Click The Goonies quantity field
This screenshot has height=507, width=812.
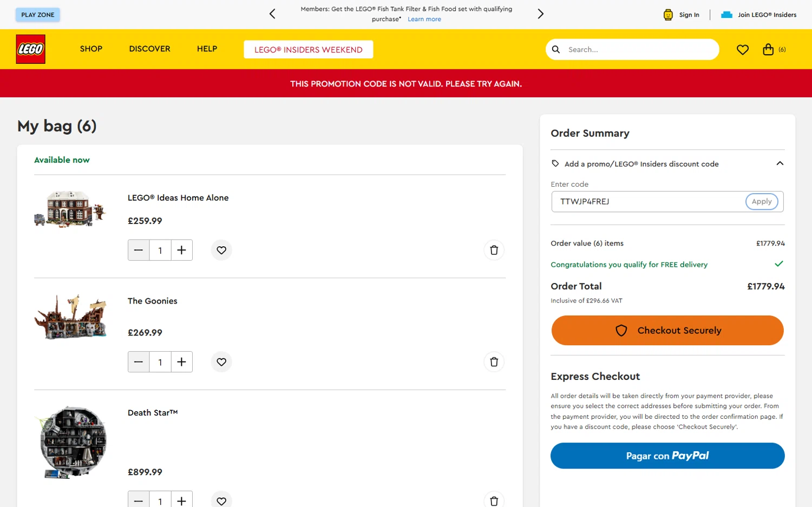(160, 362)
